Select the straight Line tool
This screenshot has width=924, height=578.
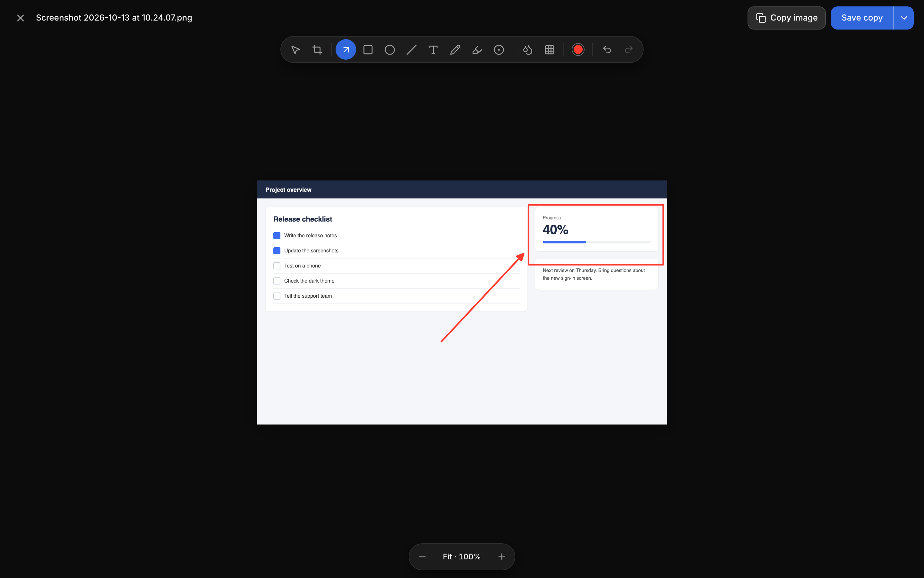tap(412, 50)
